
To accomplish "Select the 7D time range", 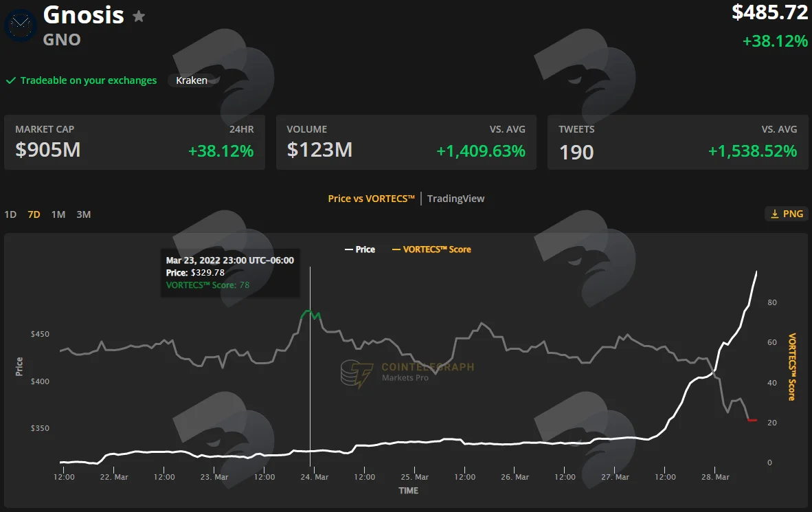I will point(34,214).
